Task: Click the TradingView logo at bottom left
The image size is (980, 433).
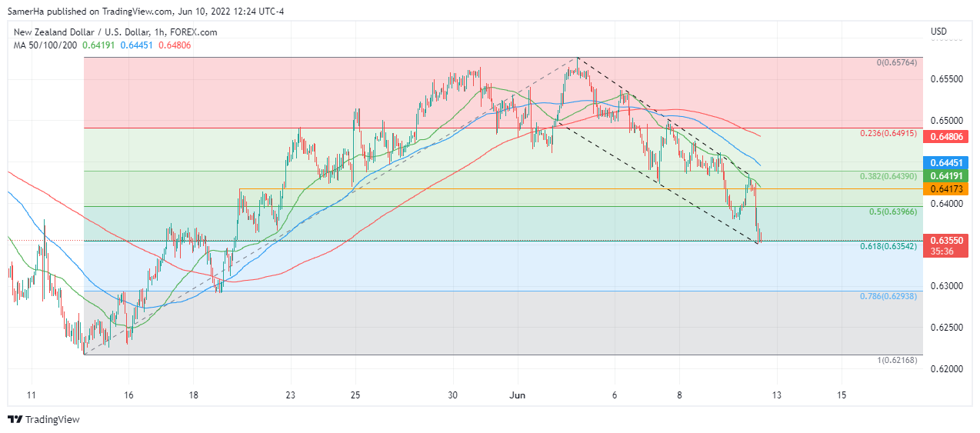Action: tap(44, 419)
